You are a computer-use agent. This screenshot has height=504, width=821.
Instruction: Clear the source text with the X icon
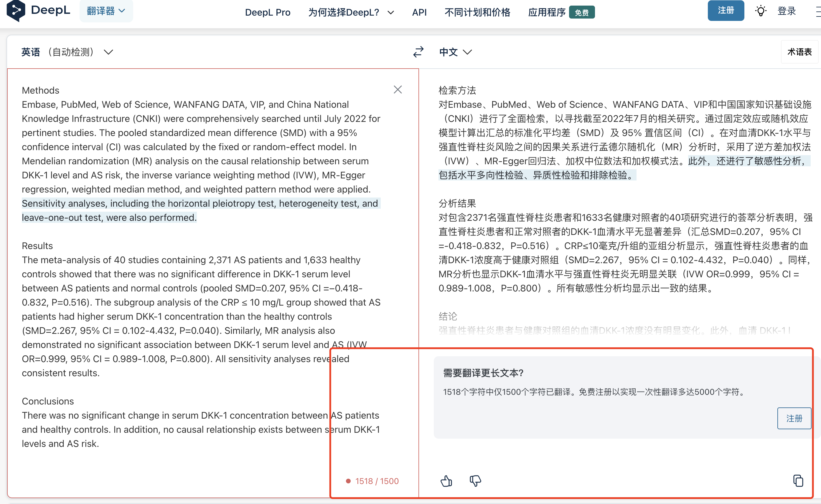[398, 89]
